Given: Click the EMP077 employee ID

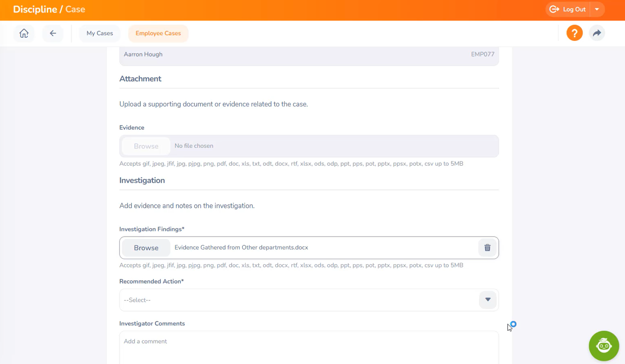Looking at the screenshot, I should coord(482,54).
